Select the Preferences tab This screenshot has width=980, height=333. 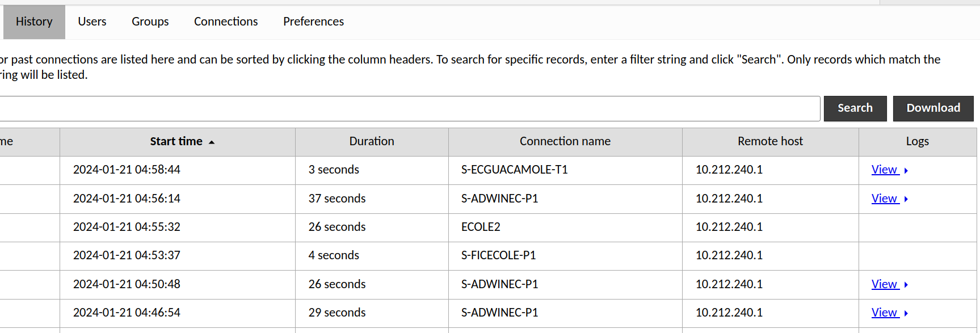[x=313, y=22]
